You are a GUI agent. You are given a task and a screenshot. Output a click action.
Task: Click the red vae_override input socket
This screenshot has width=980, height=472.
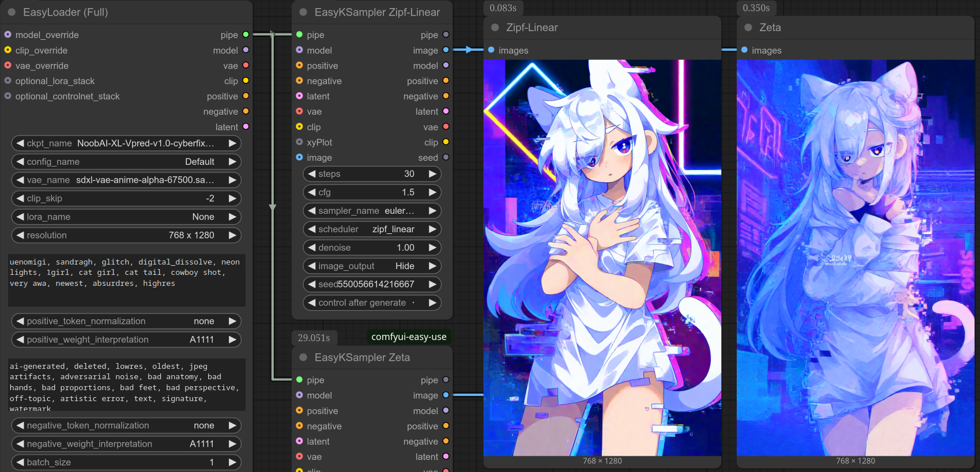7,66
